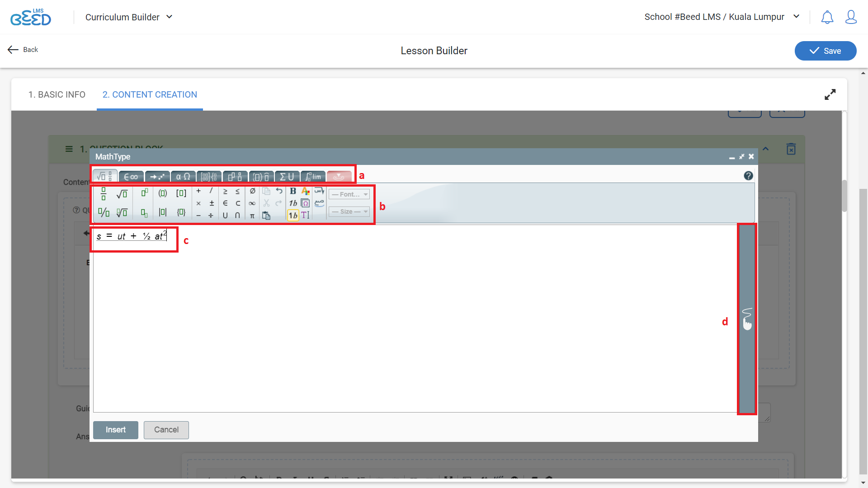
Task: Toggle text mode T cursor button
Action: (x=306, y=216)
